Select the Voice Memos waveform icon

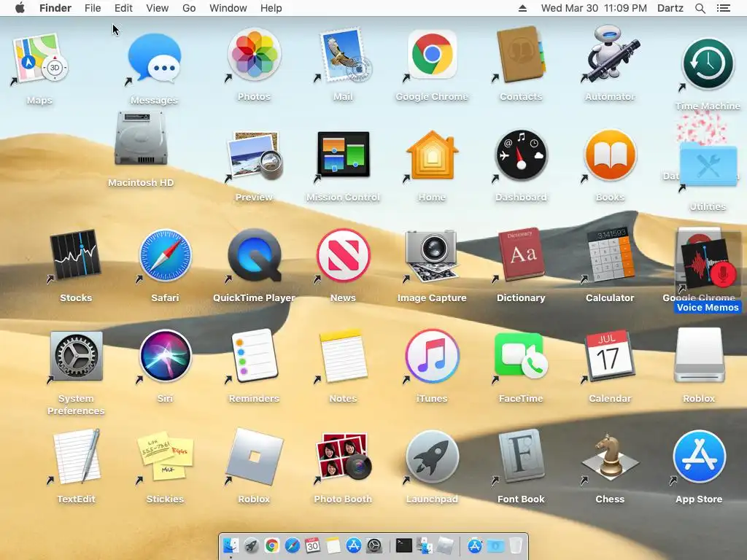708,264
